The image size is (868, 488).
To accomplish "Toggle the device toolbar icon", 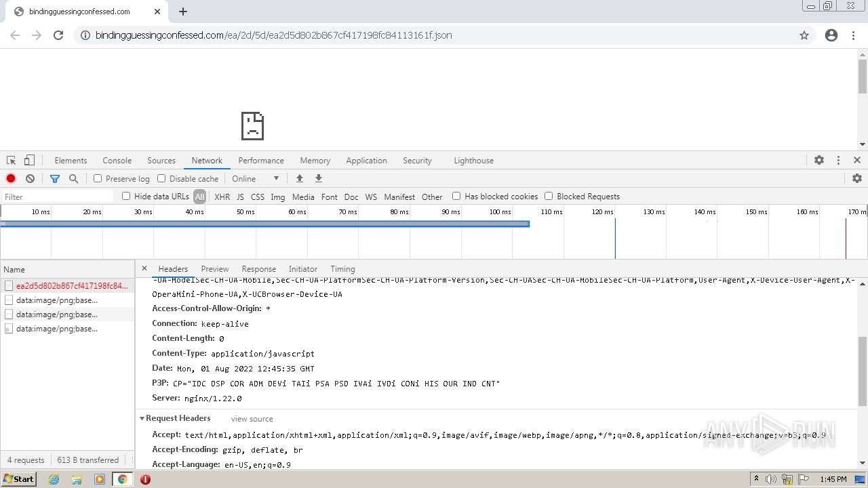I will 29,161.
